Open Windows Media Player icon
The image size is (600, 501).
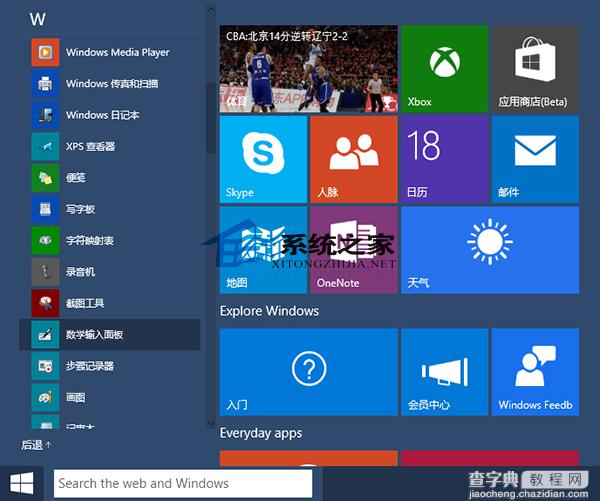(45, 52)
